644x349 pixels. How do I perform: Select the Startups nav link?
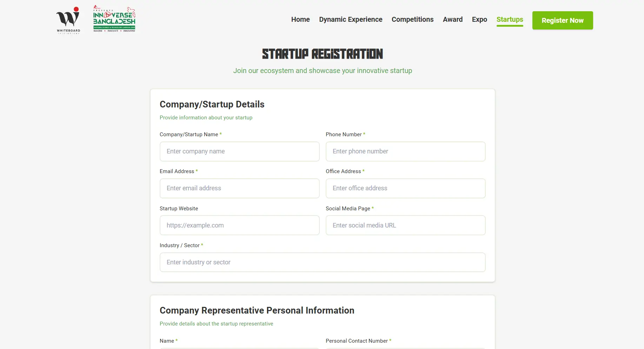(x=510, y=20)
